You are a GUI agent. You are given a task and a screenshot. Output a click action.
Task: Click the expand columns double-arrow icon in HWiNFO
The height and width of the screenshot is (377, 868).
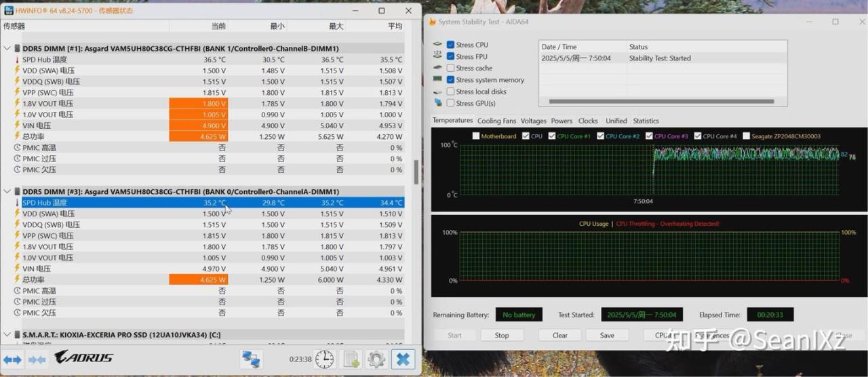coord(13,359)
